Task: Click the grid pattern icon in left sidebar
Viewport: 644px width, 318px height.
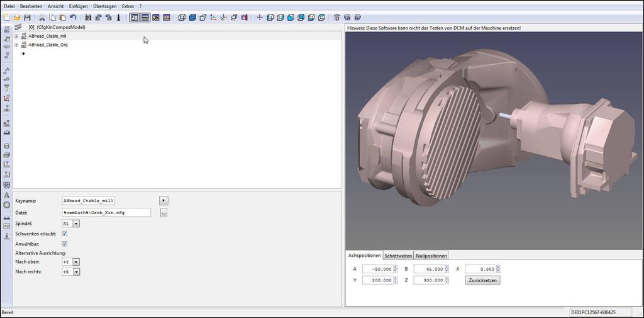Action: tap(6, 185)
